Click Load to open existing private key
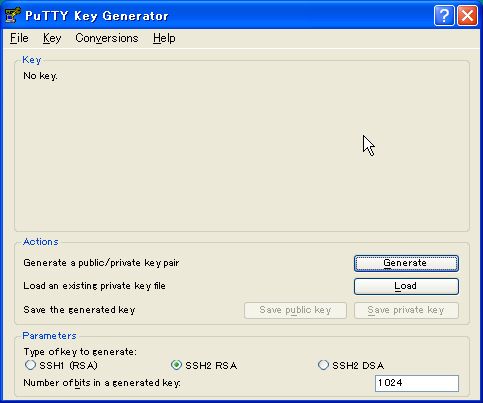 pos(406,286)
